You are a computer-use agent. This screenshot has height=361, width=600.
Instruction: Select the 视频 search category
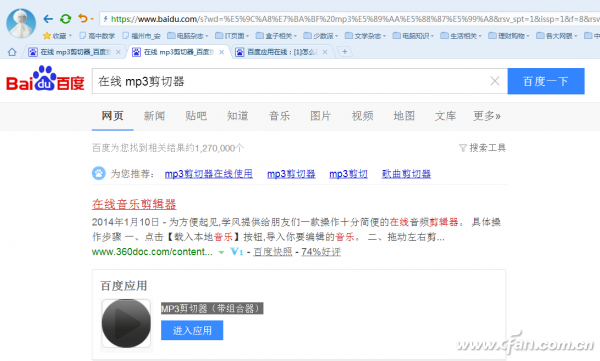coord(362,116)
